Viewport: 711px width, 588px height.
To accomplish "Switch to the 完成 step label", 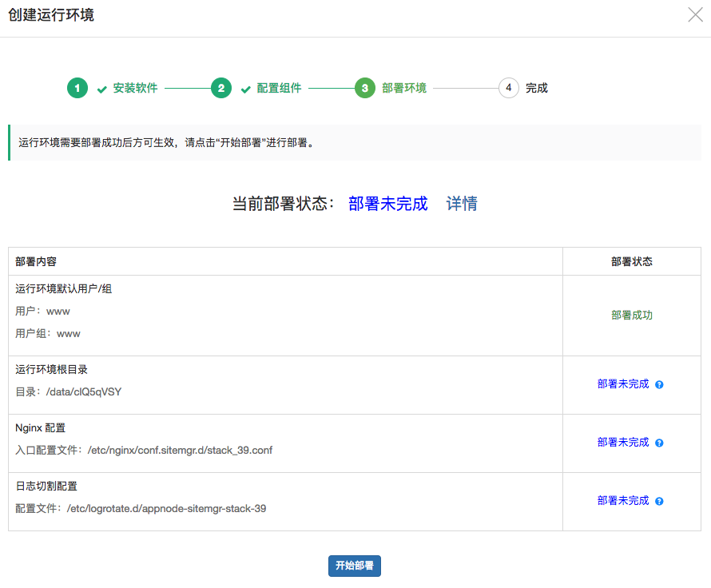I will [535, 88].
